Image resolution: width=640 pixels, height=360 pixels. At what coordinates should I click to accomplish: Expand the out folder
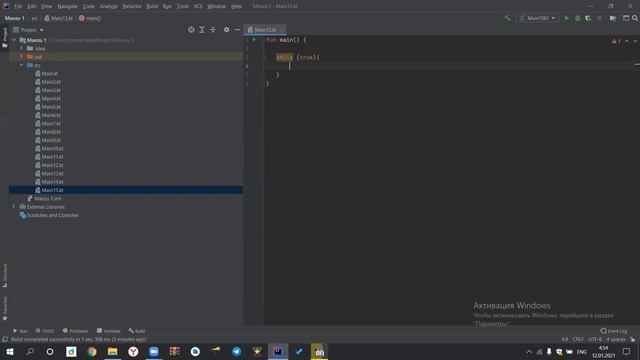pyautogui.click(x=22, y=57)
